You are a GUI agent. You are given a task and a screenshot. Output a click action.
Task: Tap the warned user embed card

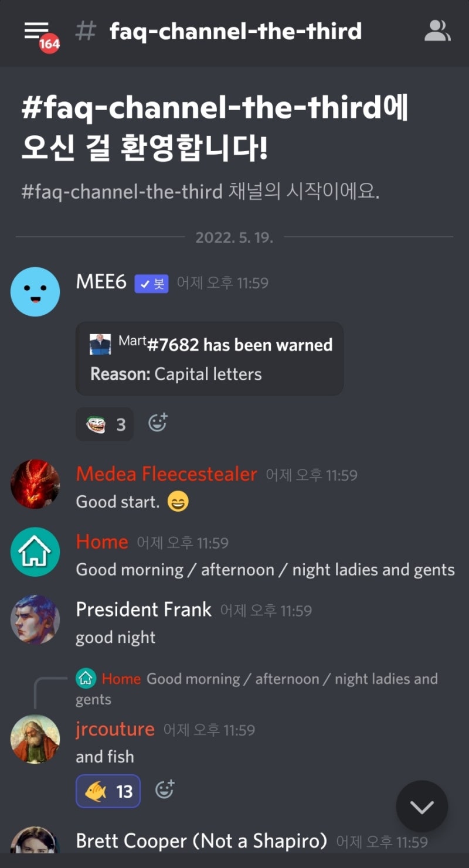click(x=209, y=358)
